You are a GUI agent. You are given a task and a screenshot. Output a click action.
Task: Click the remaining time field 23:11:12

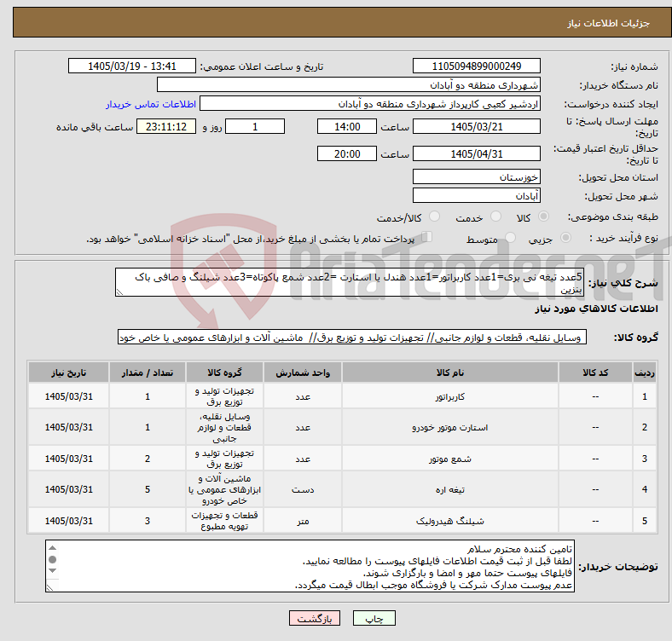[166, 126]
